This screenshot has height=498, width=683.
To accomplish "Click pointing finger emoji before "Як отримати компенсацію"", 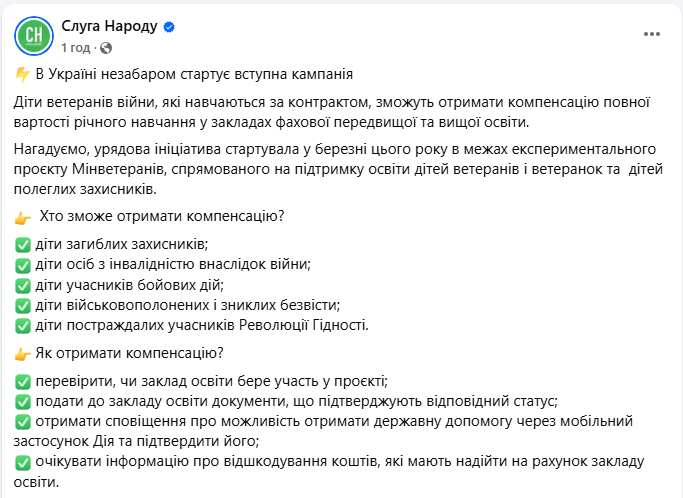I will 23,353.
